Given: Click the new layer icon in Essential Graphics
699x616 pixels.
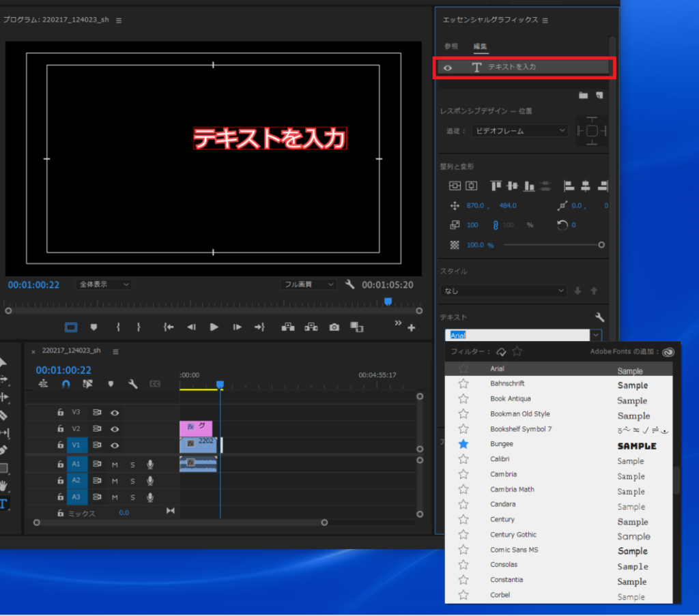Looking at the screenshot, I should [x=599, y=96].
